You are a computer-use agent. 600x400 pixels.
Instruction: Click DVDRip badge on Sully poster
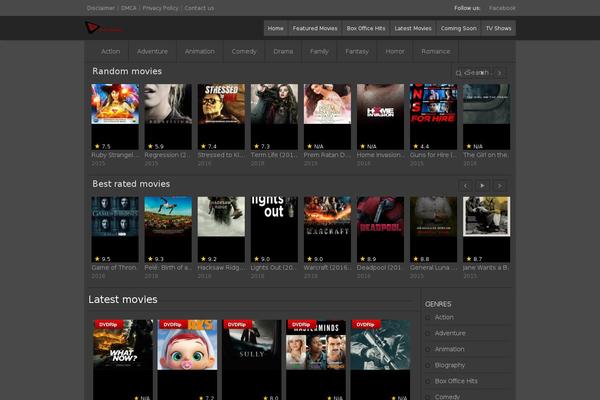pos(237,325)
